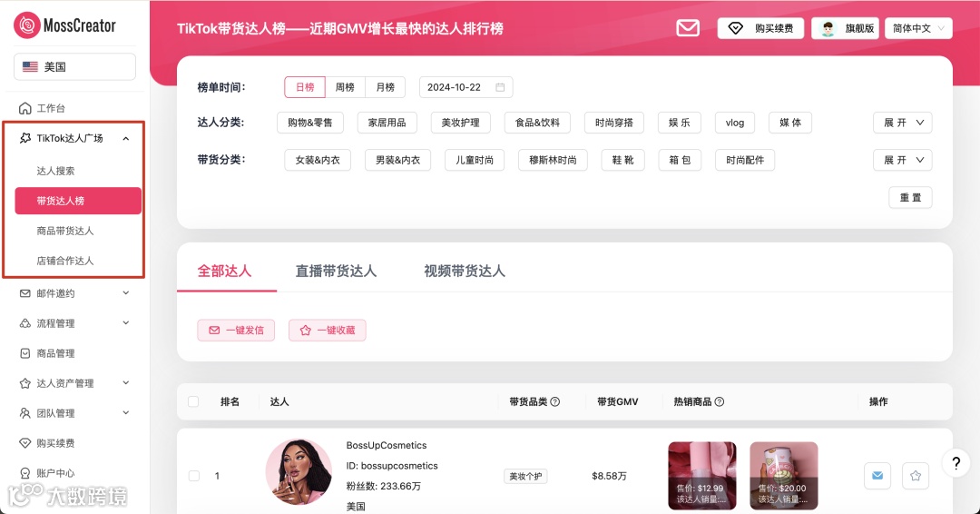Select 日榜 ranking period
The width and height of the screenshot is (980, 514).
click(x=305, y=87)
